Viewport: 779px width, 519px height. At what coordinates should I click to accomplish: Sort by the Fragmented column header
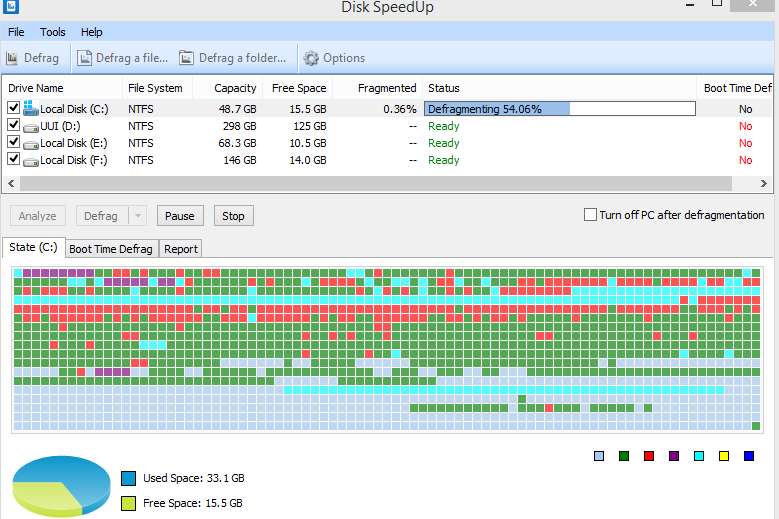tap(378, 88)
